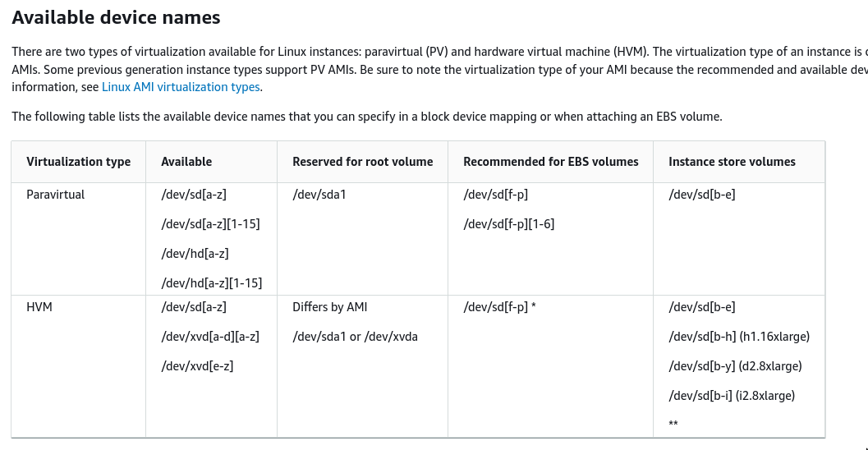Viewport: 868px width, 450px height.
Task: Click /dev/sda1 in the Paravirtual row
Action: [319, 195]
